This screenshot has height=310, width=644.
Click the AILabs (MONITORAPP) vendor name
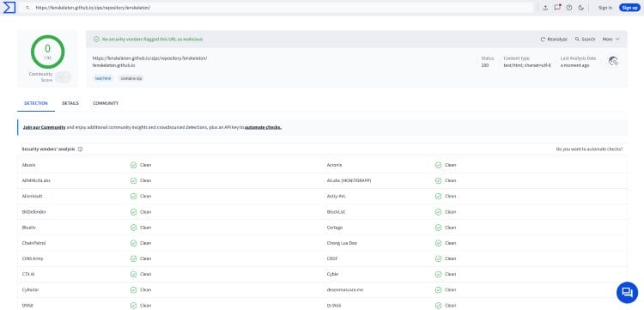pos(349,180)
